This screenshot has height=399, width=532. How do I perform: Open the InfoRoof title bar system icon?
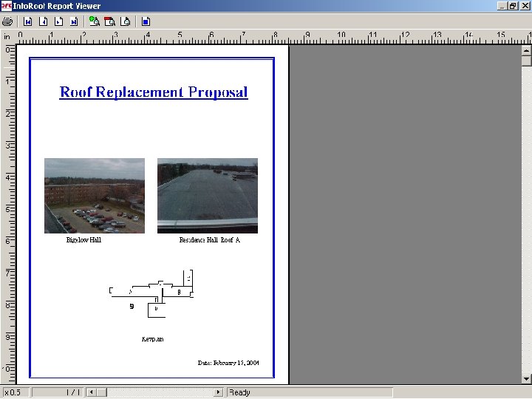pos(6,5)
